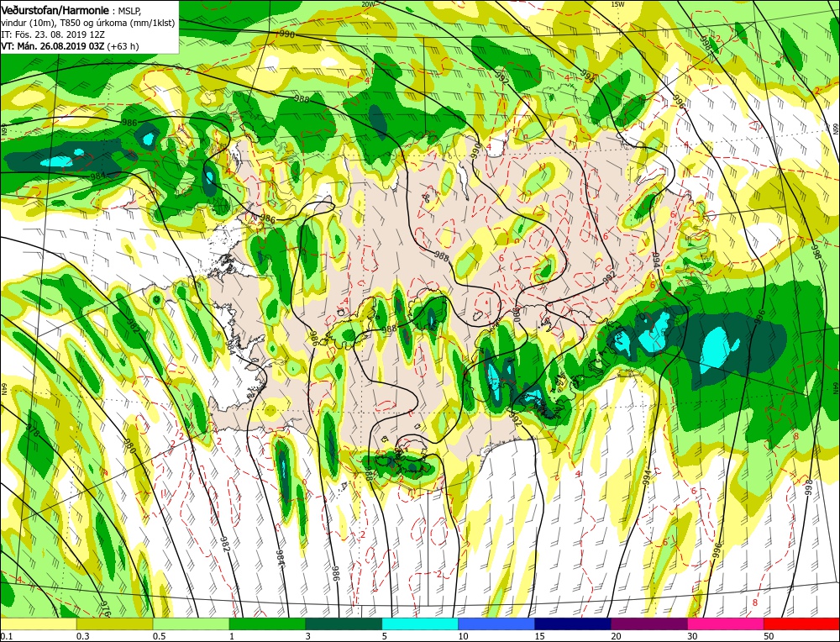
Task: Click the '978' isobar label
Action: 34,431
